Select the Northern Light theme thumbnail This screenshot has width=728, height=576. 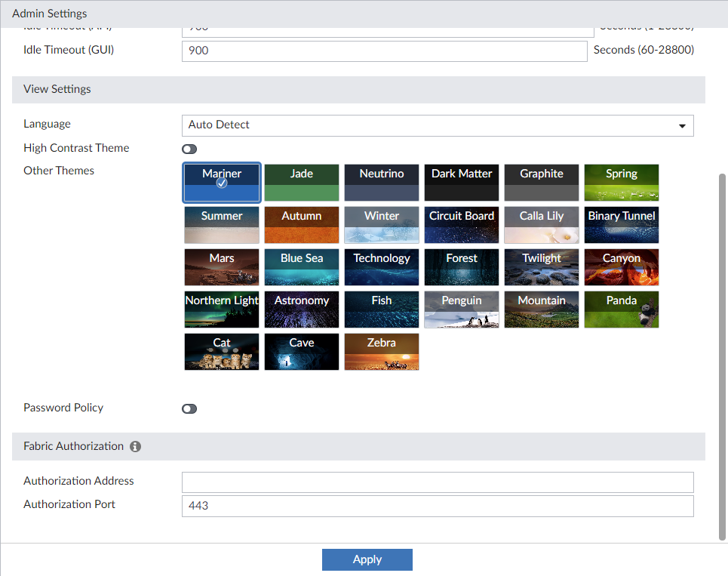click(x=222, y=310)
